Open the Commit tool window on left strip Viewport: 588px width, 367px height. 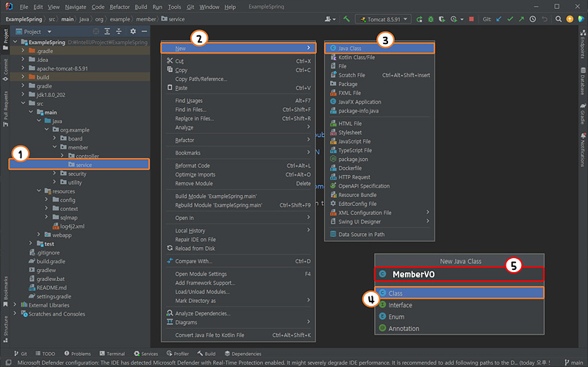click(5, 70)
